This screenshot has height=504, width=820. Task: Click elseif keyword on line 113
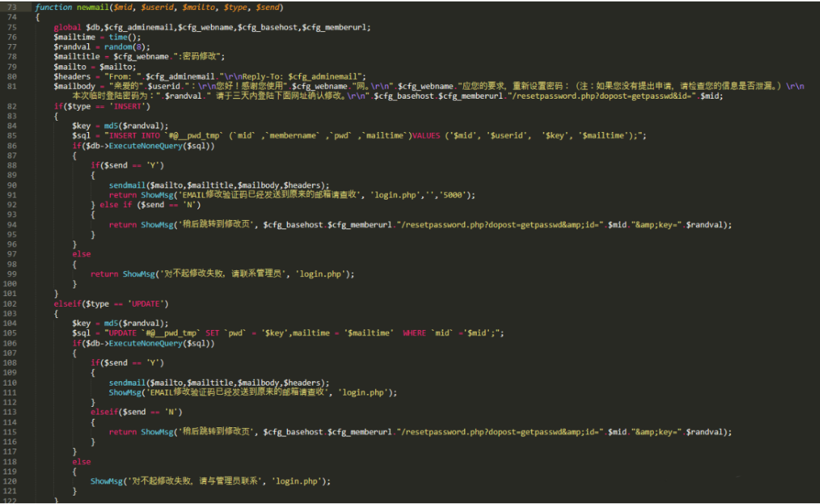[x=104, y=412]
